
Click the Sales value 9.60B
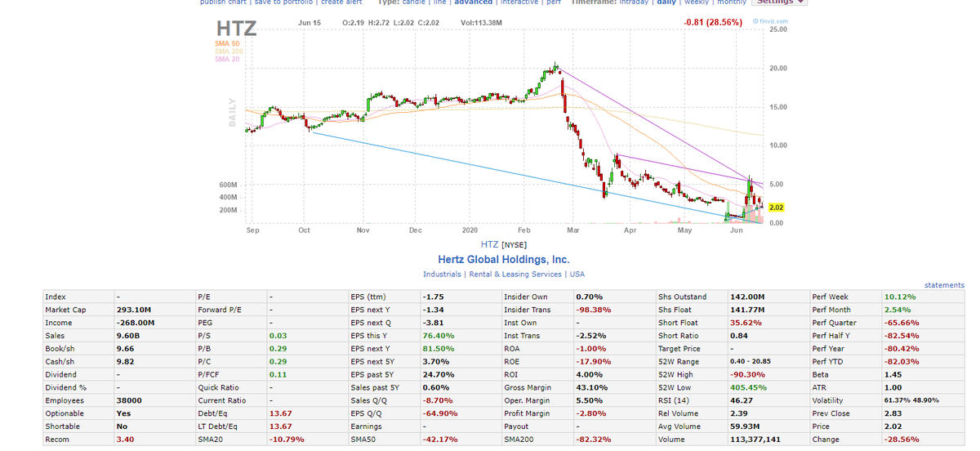coord(127,336)
